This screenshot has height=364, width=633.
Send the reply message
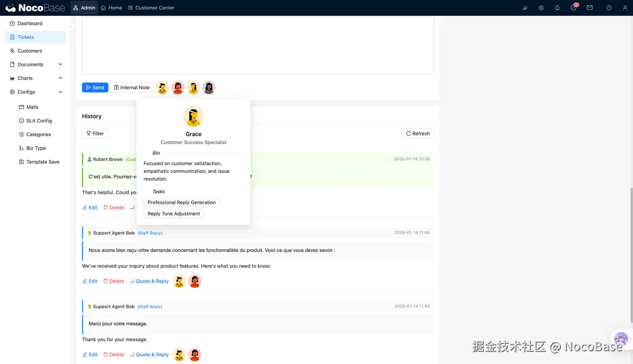coord(95,87)
